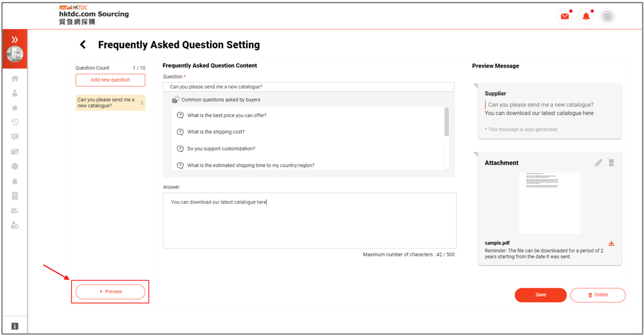The width and height of the screenshot is (644, 336).
Task: Open the mail envelope icon in header
Action: (x=565, y=17)
